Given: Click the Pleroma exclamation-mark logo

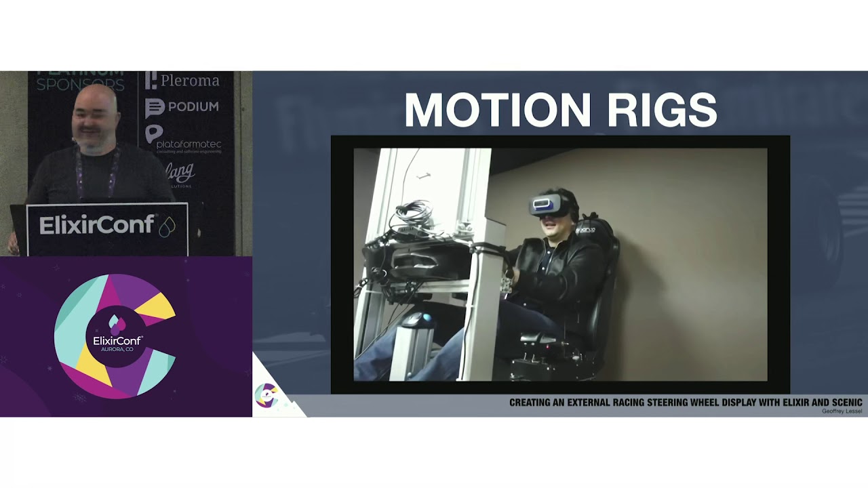Looking at the screenshot, I should click(151, 81).
